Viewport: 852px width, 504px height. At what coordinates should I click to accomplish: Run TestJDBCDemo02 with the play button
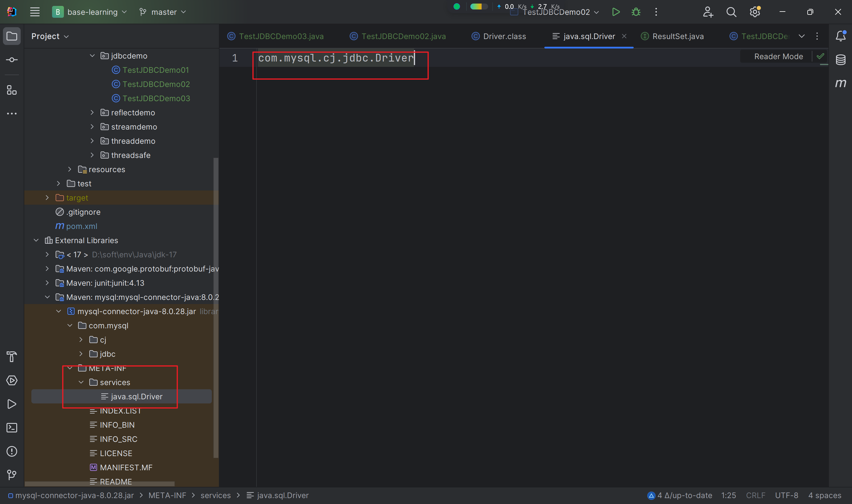click(616, 12)
